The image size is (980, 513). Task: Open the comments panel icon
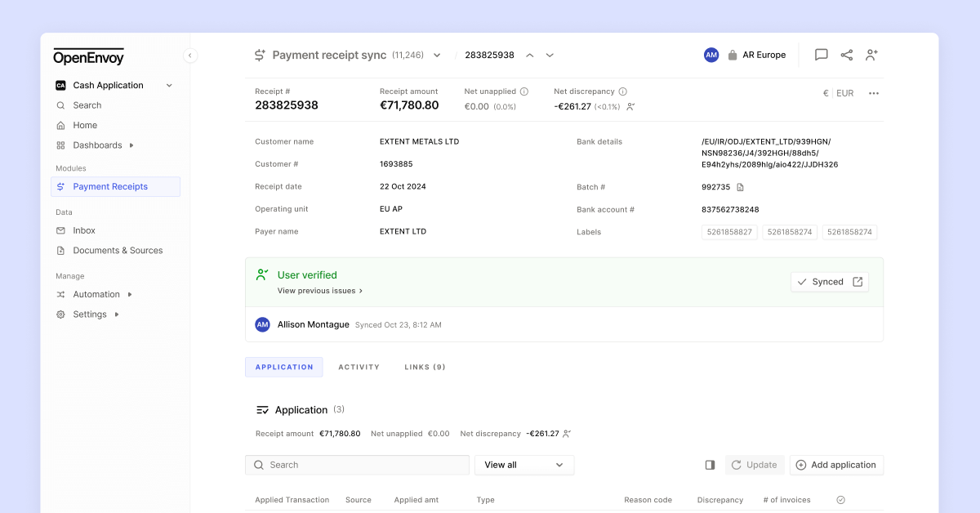click(820, 55)
